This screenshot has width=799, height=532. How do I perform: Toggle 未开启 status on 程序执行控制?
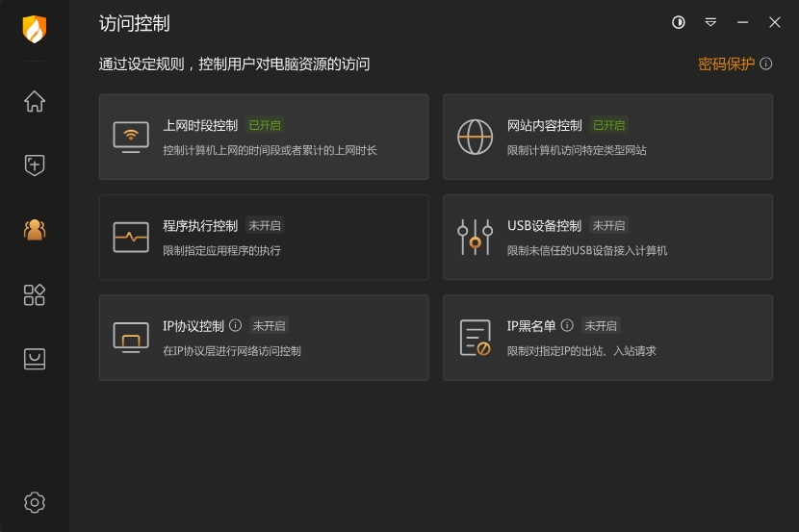(265, 225)
